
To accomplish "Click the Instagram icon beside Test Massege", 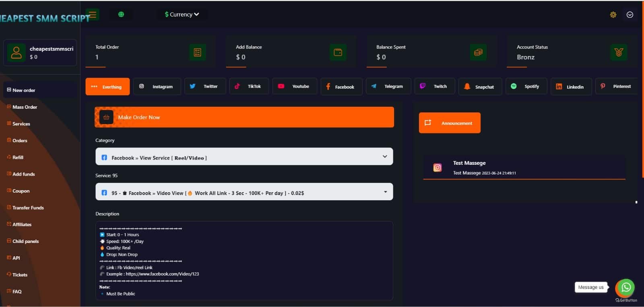I will coord(438,168).
